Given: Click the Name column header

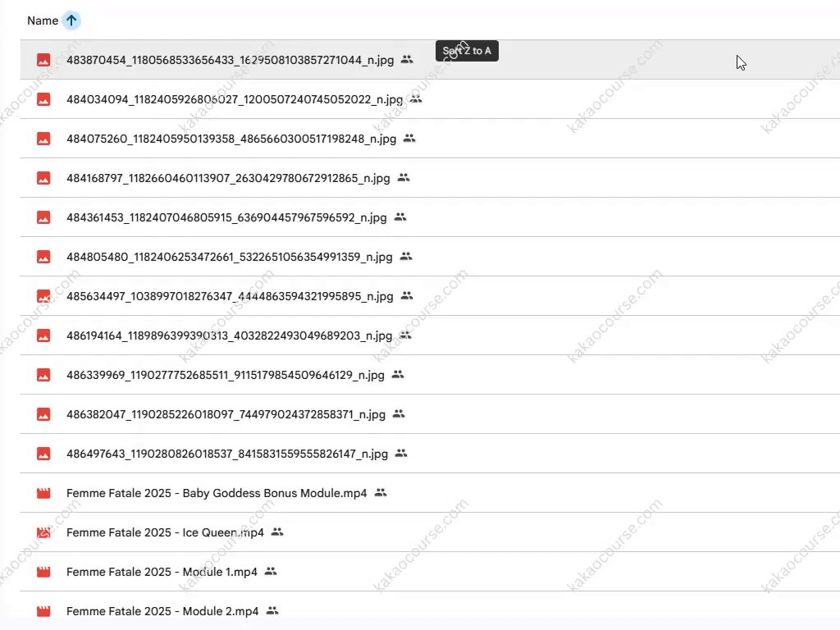Looking at the screenshot, I should 42,21.
